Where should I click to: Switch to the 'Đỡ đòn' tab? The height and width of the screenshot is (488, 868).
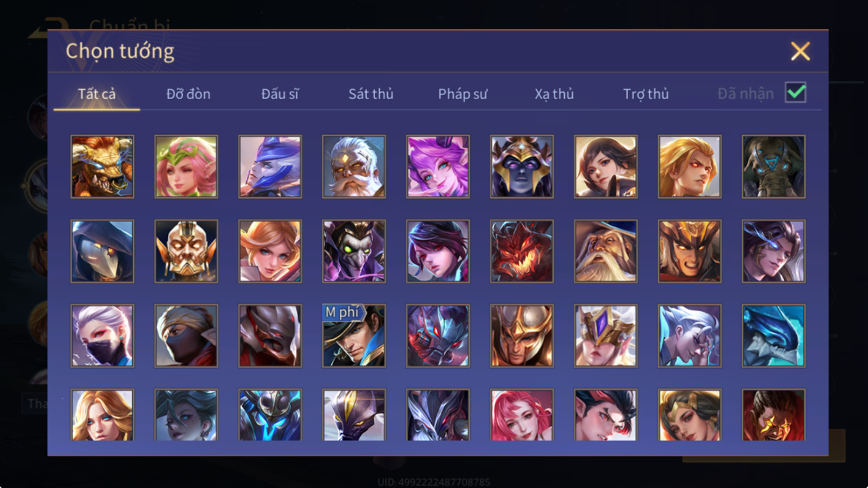188,94
